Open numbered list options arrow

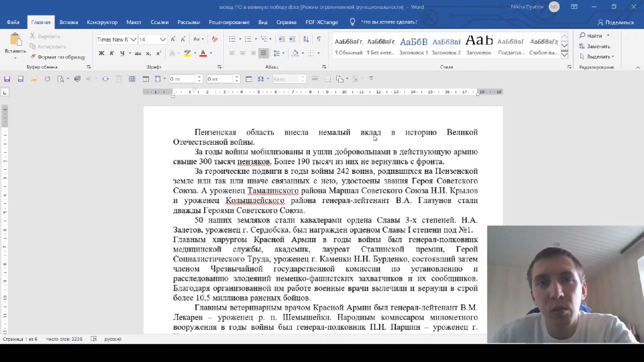tap(256, 39)
